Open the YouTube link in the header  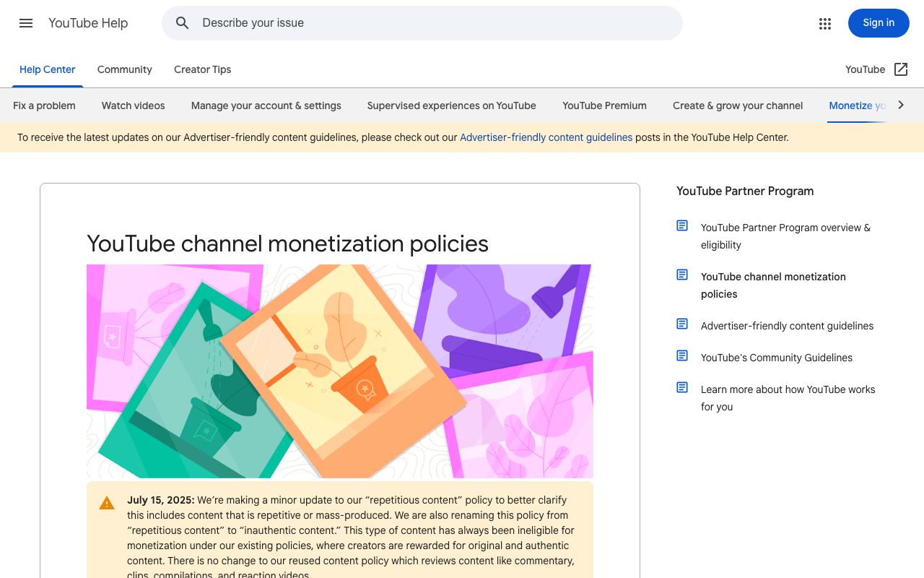pyautogui.click(x=866, y=69)
